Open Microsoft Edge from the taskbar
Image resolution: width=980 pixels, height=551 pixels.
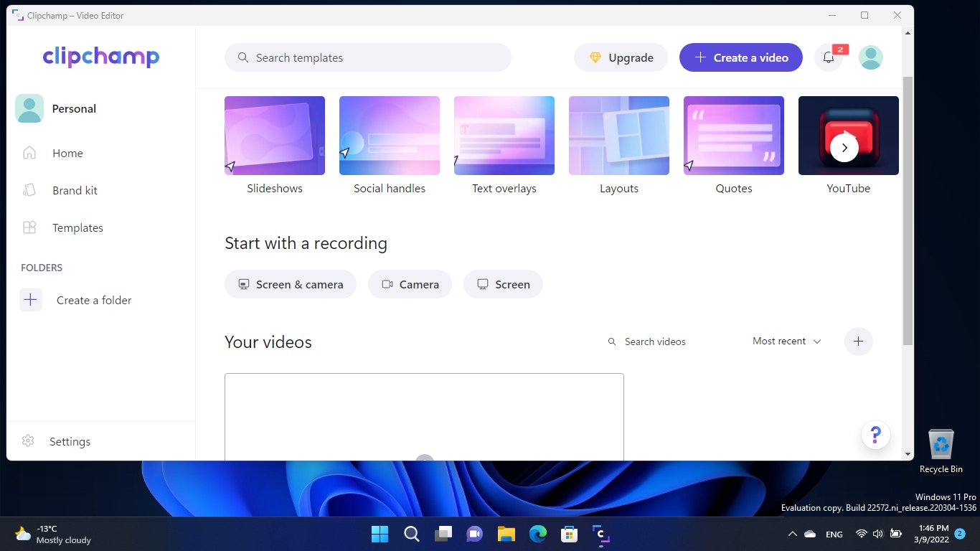pos(538,534)
